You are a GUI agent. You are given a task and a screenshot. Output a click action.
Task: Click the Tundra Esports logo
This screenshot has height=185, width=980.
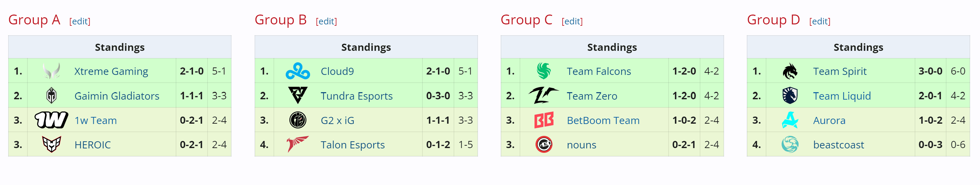tap(298, 96)
